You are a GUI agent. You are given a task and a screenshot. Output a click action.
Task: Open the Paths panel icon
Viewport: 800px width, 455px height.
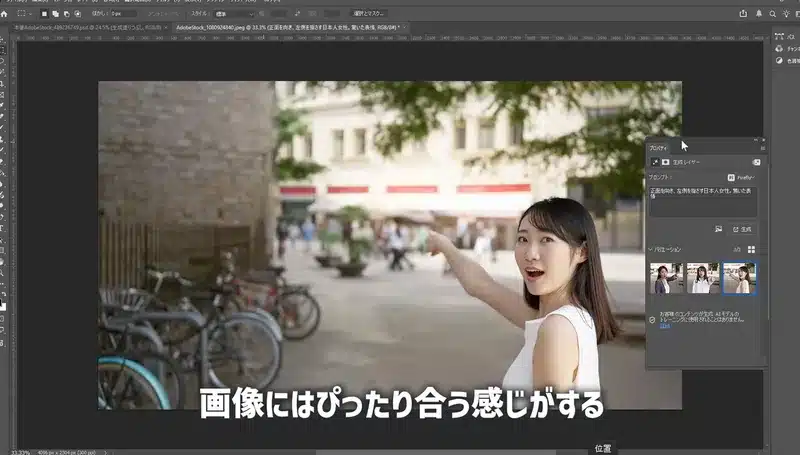[779, 36]
